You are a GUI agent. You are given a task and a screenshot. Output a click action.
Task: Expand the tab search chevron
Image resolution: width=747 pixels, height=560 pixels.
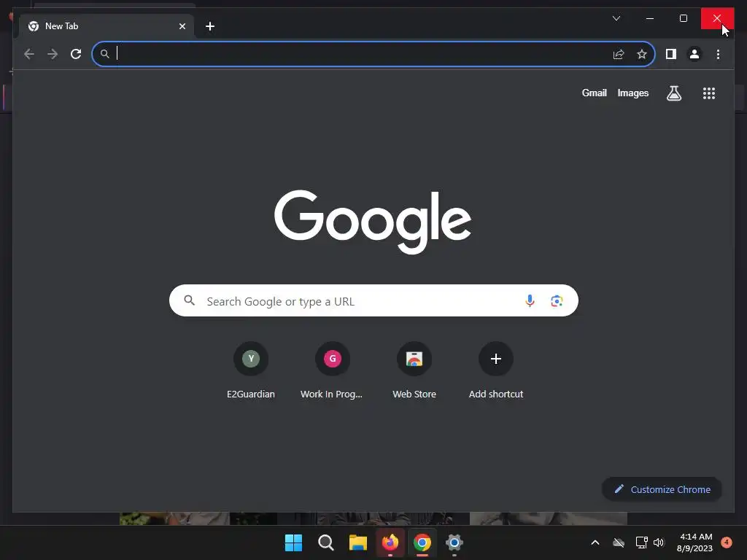tap(616, 18)
